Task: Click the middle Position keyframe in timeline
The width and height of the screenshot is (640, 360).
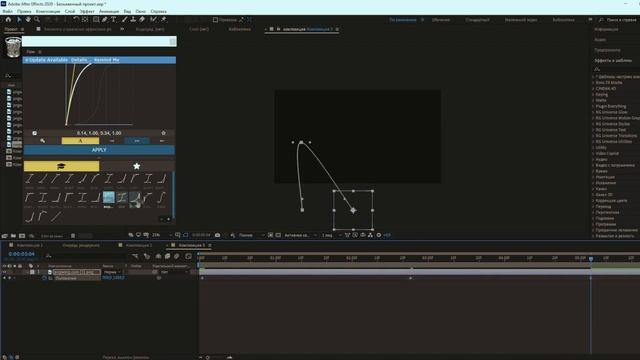Action: pos(410,278)
